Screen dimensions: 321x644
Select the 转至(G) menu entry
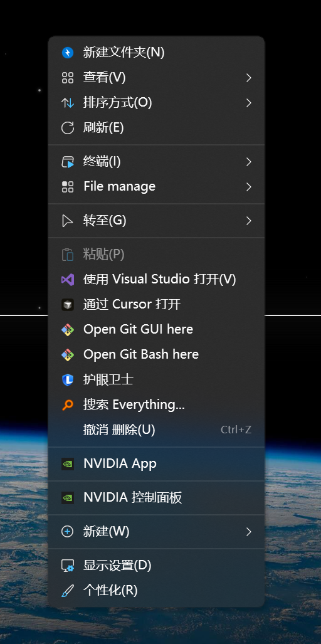coord(156,221)
